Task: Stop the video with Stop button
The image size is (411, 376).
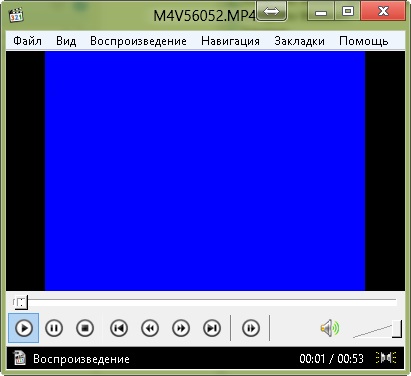Action: tap(85, 328)
